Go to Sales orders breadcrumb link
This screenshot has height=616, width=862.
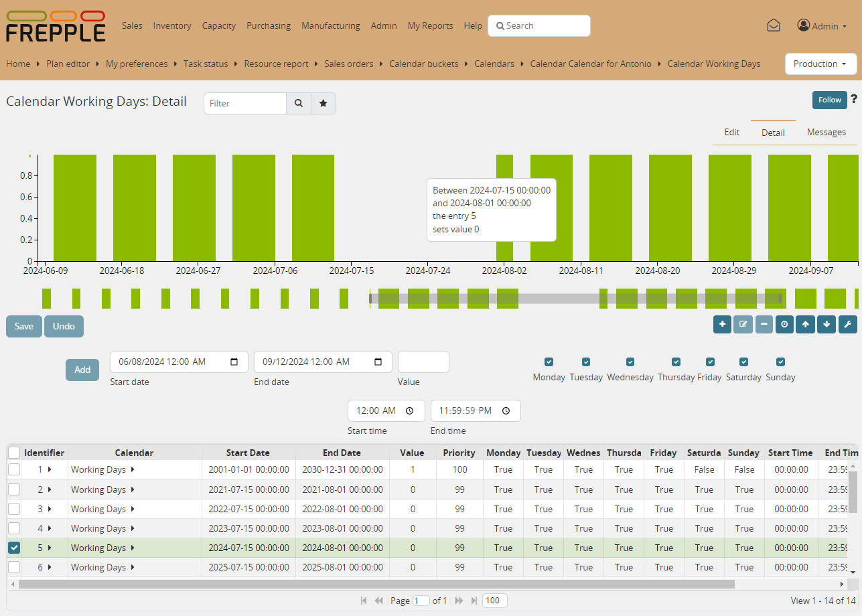tap(348, 64)
